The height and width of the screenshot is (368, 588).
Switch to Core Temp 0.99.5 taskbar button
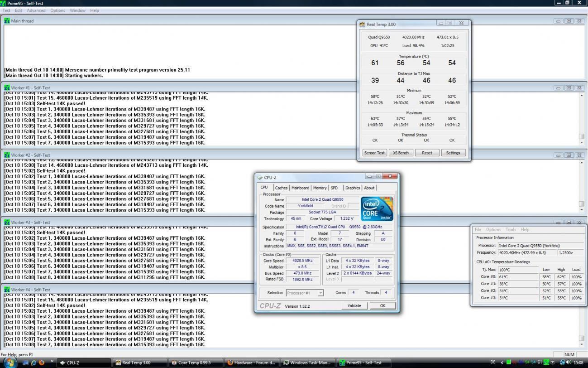click(196, 363)
